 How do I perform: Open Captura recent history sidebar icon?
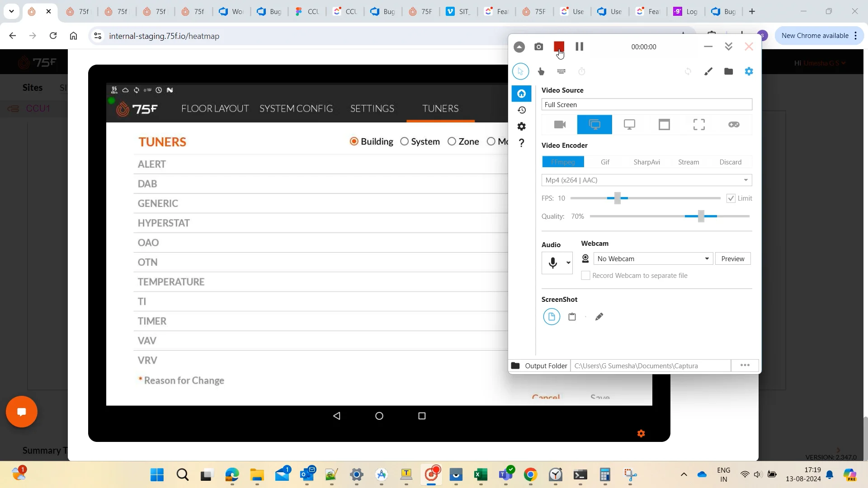pyautogui.click(x=522, y=110)
